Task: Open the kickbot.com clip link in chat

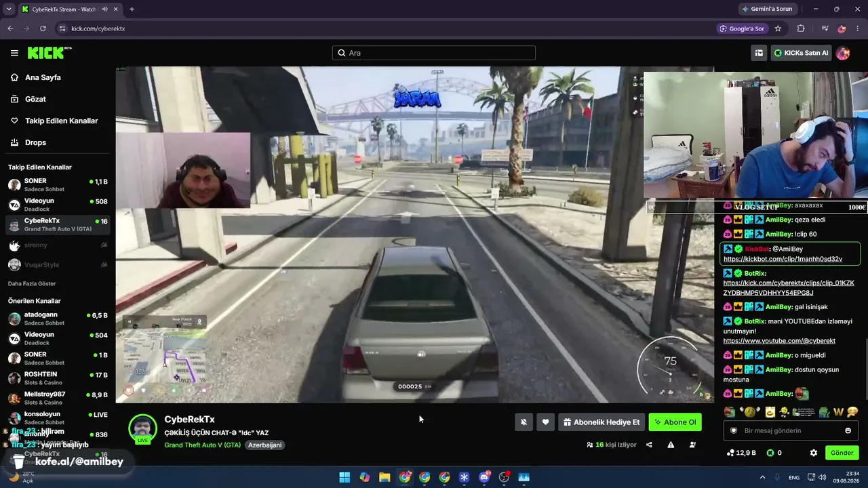Action: [783, 259]
